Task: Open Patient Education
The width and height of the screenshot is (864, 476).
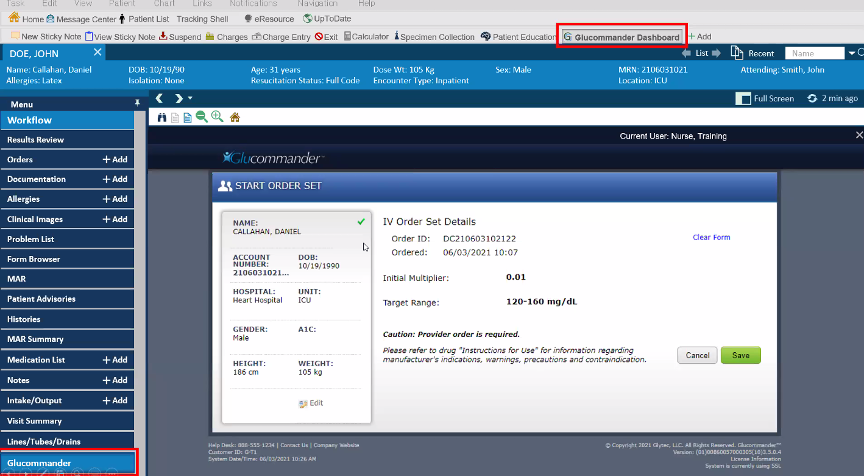Action: [x=518, y=36]
